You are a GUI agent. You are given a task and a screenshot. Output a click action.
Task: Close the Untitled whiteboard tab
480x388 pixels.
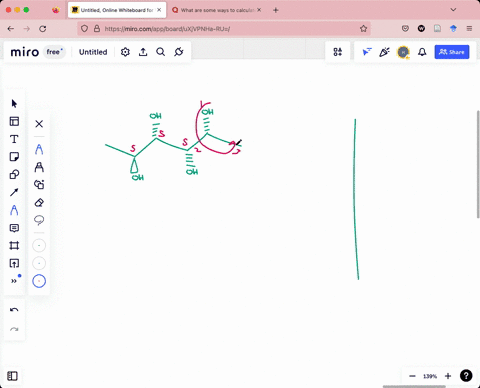pyautogui.click(x=159, y=10)
